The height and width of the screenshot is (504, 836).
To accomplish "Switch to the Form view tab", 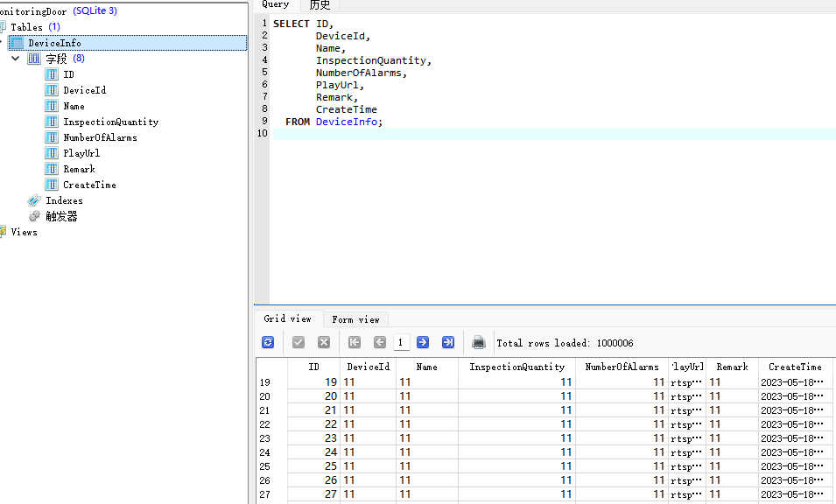I will [355, 319].
